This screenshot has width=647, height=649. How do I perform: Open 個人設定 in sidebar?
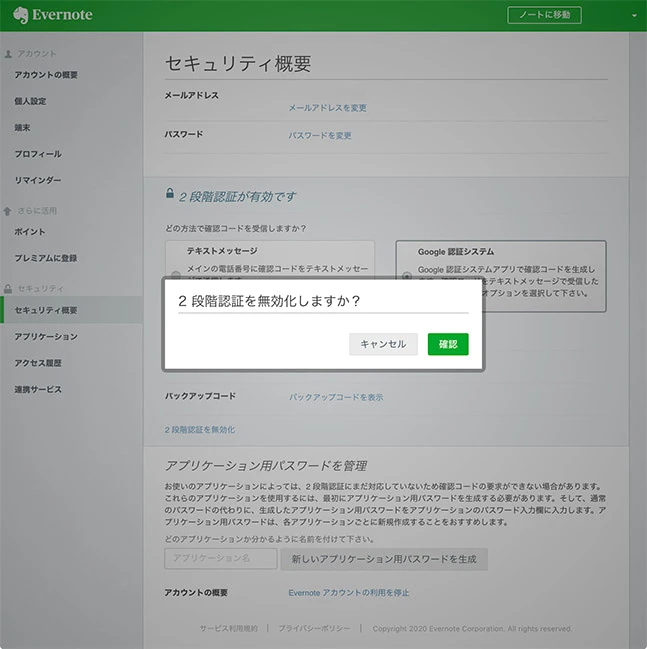(30, 101)
